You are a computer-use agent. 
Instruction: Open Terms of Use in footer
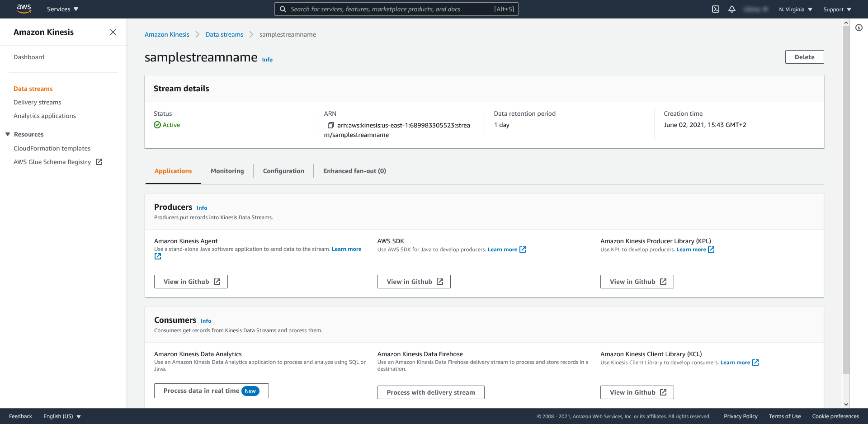[784, 416]
